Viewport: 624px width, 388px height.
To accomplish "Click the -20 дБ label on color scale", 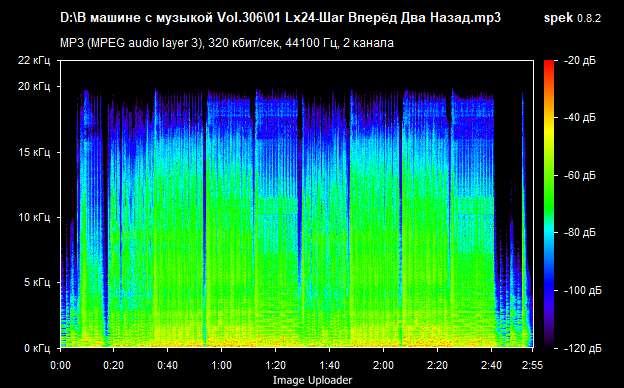I will click(579, 60).
